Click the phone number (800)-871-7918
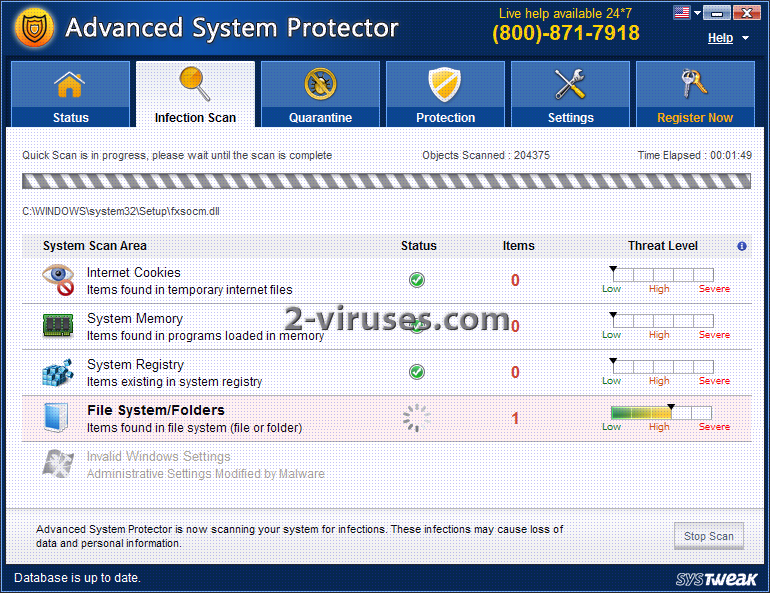This screenshot has width=770, height=593. (566, 33)
